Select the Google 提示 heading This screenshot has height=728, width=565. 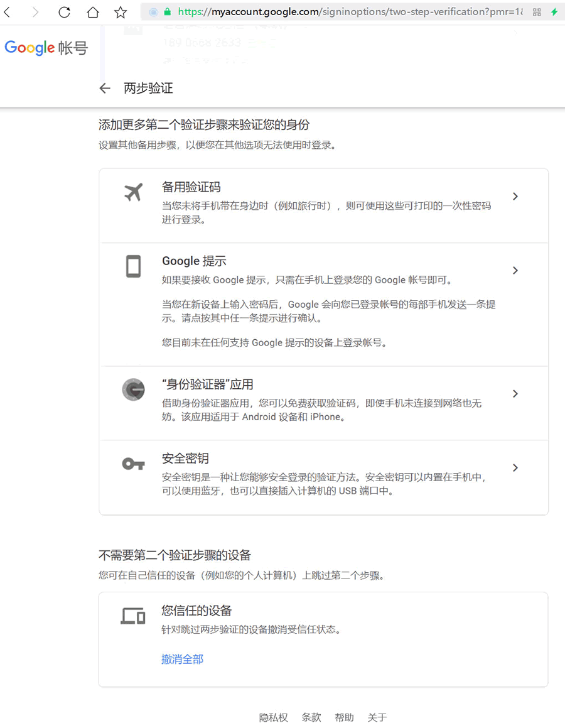194,261
